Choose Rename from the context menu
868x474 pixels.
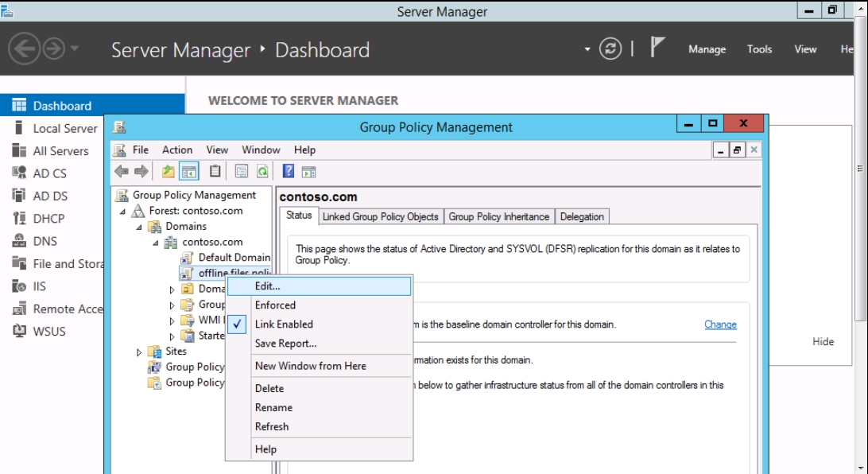click(x=273, y=407)
